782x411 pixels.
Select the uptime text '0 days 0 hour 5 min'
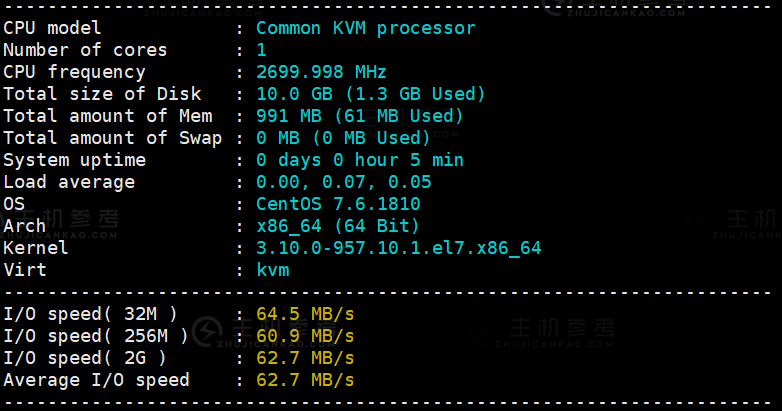pyautogui.click(x=360, y=160)
